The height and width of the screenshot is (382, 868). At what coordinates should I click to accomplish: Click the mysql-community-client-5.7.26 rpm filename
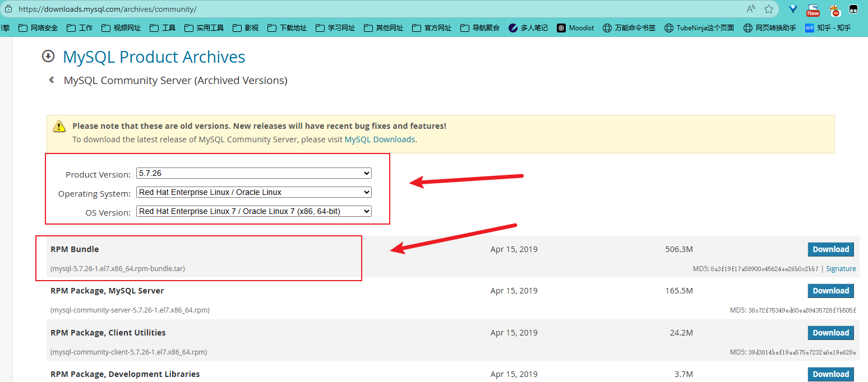tap(129, 352)
